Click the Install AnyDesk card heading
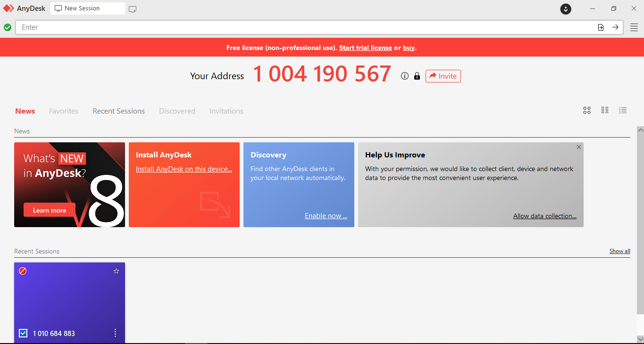The image size is (644, 344). [164, 155]
